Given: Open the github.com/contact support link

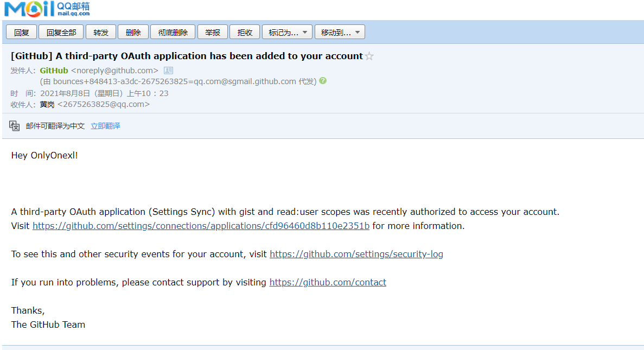Looking at the screenshot, I should (x=328, y=283).
